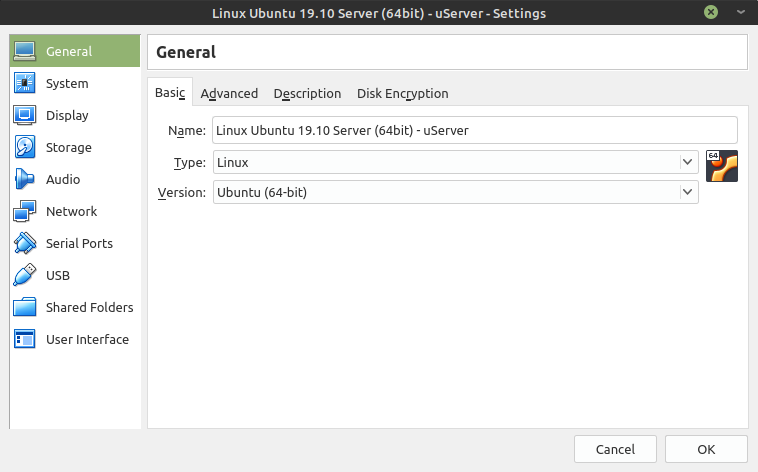The height and width of the screenshot is (472, 758).
Task: Confirm settings with the OK button
Action: click(x=706, y=449)
